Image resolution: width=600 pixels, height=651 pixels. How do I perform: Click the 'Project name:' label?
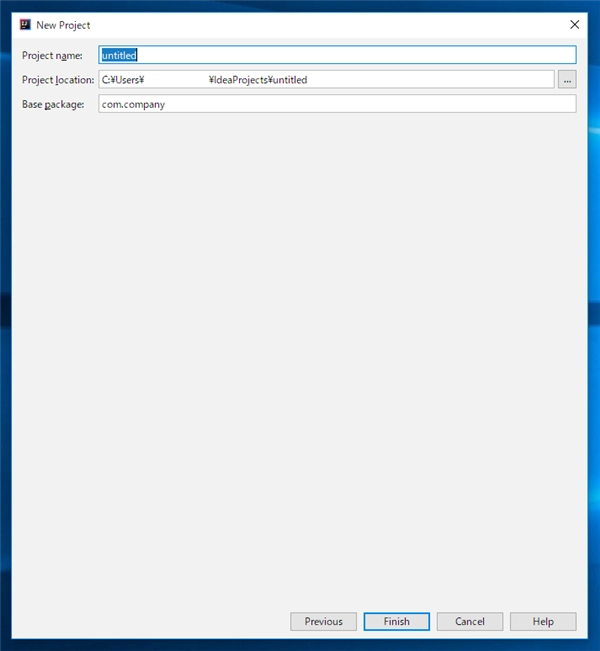pyautogui.click(x=52, y=55)
